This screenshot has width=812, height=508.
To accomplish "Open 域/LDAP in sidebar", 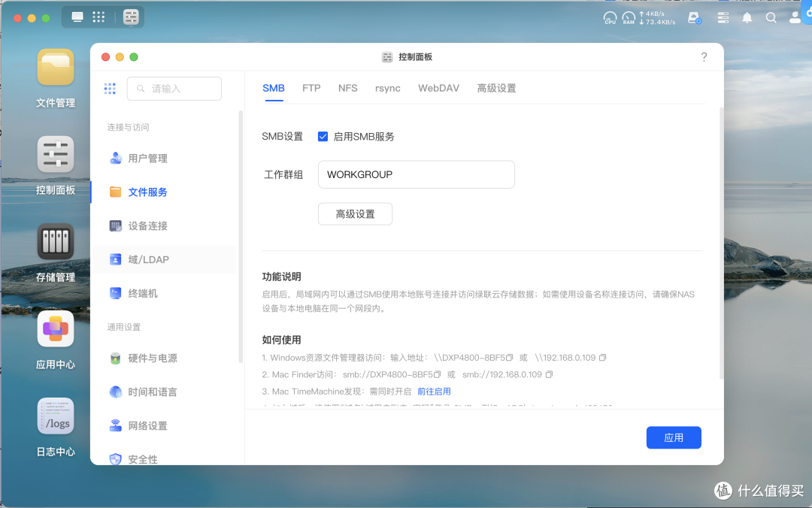I will pos(165,259).
